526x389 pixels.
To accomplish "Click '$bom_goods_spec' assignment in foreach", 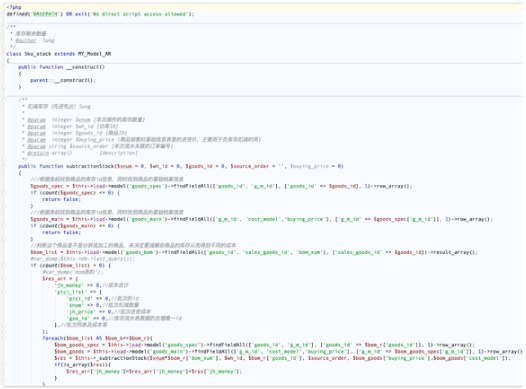I will [76, 345].
